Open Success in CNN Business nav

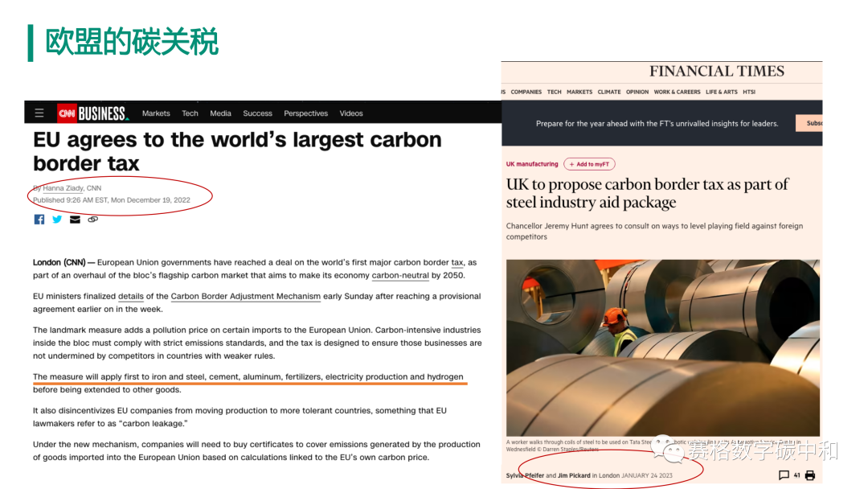(x=257, y=113)
